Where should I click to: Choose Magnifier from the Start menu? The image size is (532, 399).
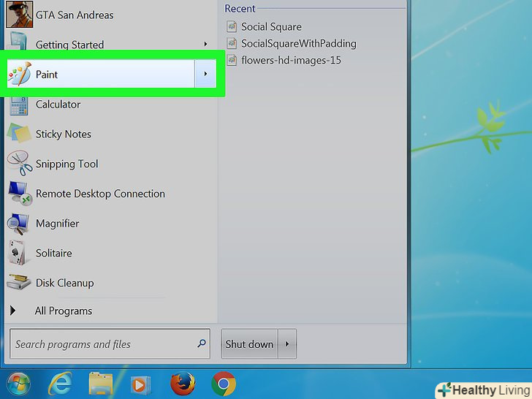tap(110, 224)
